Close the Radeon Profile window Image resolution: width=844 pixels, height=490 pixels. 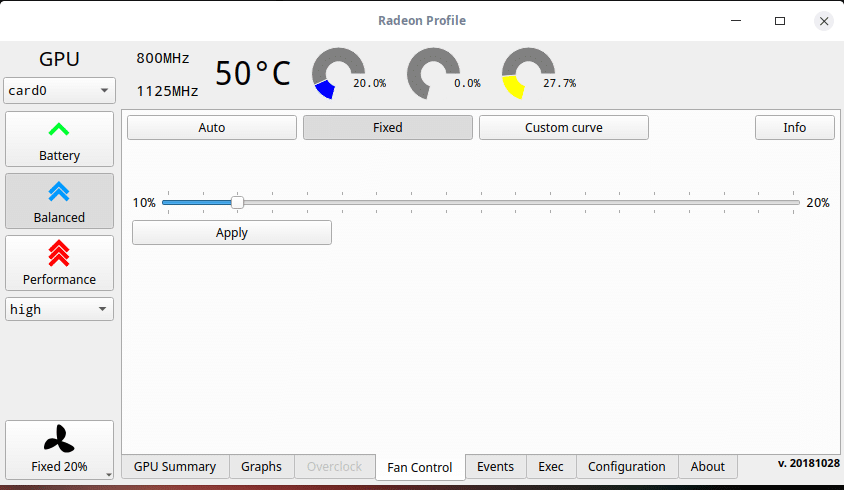click(824, 21)
